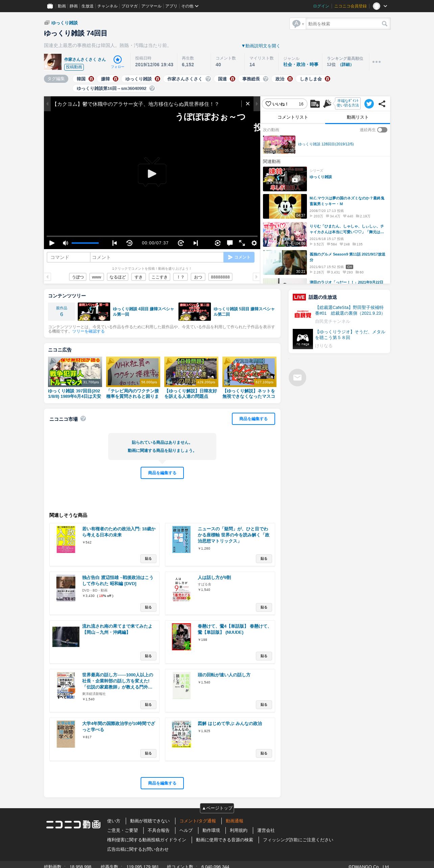The image size is (434, 868).
Task: Enter fullscreen mode icon
Action: pyautogui.click(x=242, y=243)
